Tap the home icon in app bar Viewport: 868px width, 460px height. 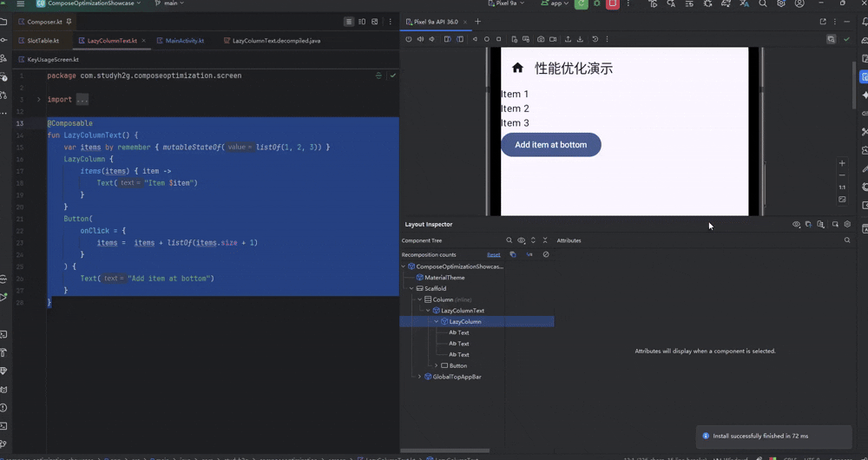point(517,68)
